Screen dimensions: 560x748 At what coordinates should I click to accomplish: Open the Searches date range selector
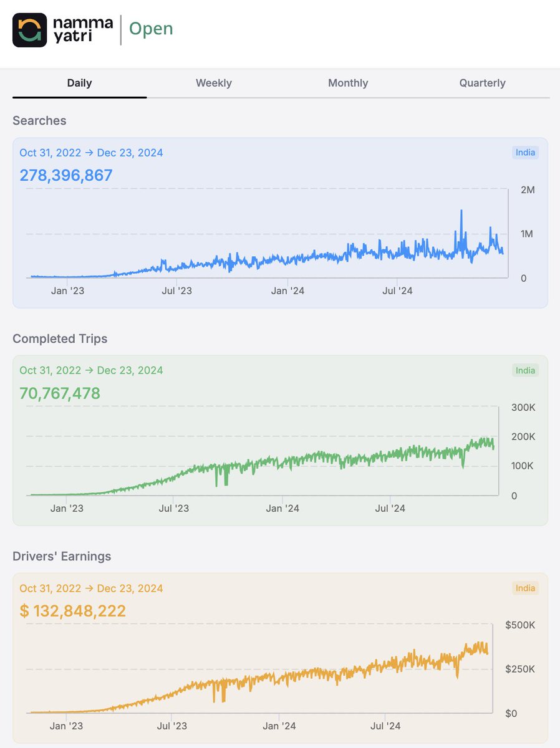90,152
